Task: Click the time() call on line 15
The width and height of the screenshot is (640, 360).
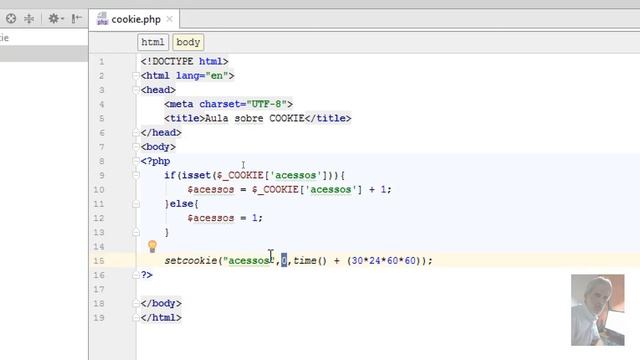Action: (x=310, y=260)
